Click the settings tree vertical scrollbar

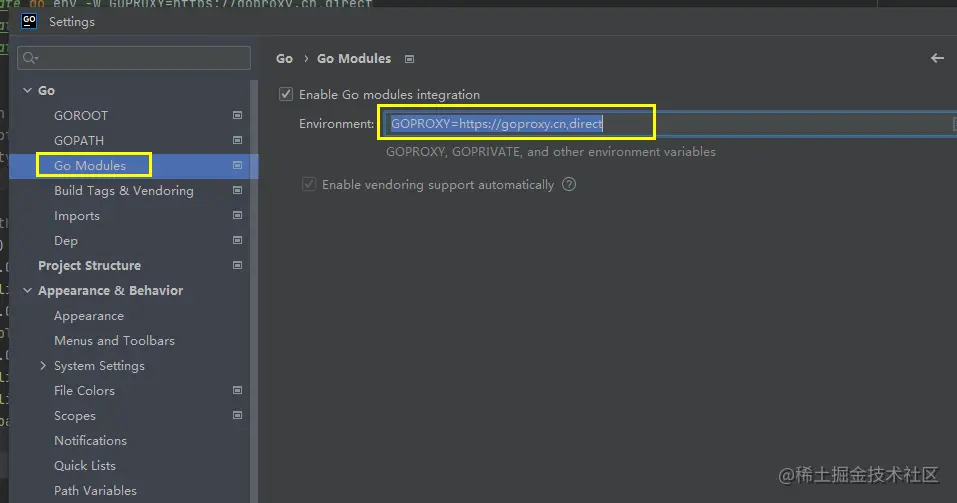[255, 291]
